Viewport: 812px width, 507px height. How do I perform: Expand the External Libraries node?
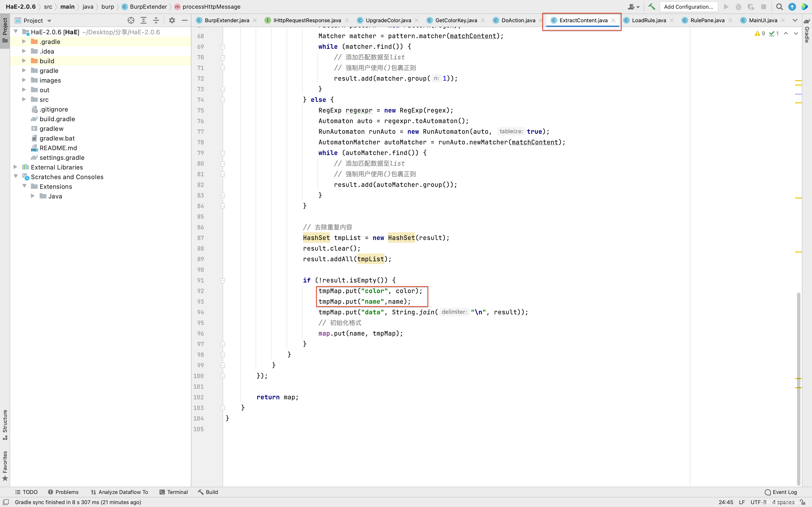click(x=15, y=167)
